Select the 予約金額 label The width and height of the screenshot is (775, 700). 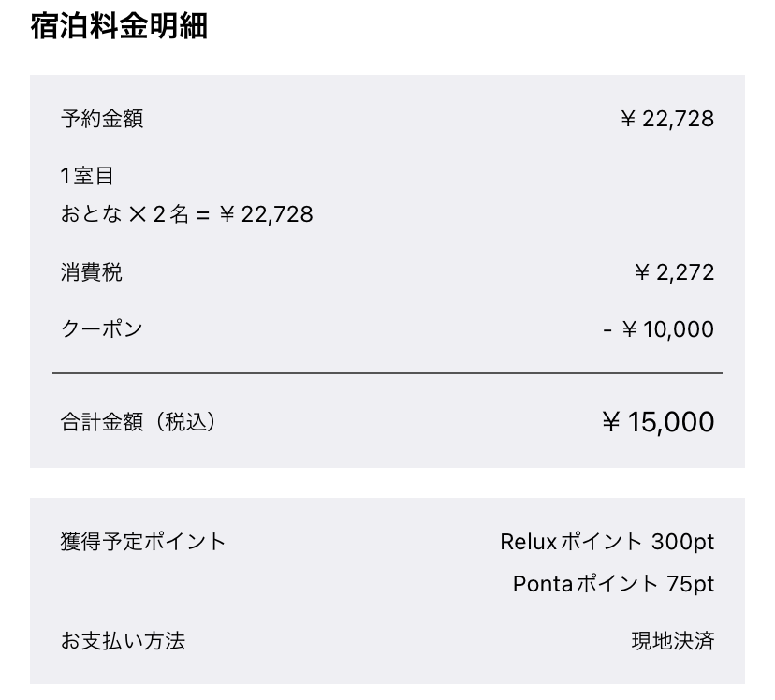coord(102,119)
